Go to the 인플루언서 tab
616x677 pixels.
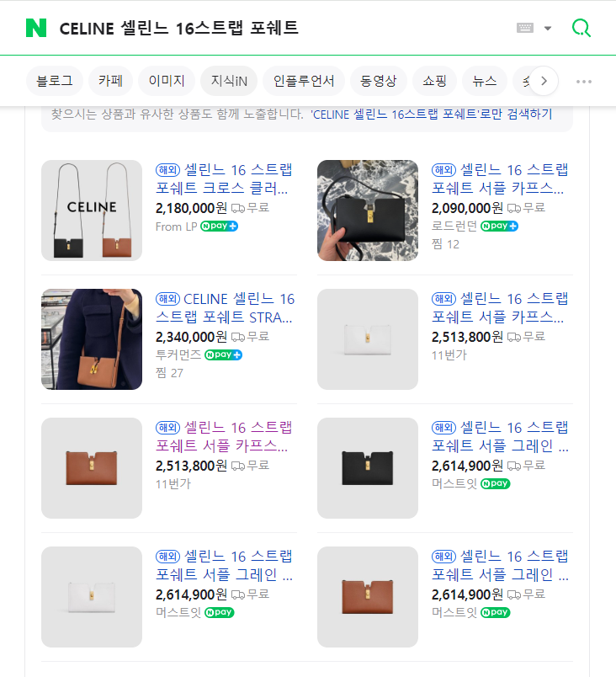coord(304,81)
